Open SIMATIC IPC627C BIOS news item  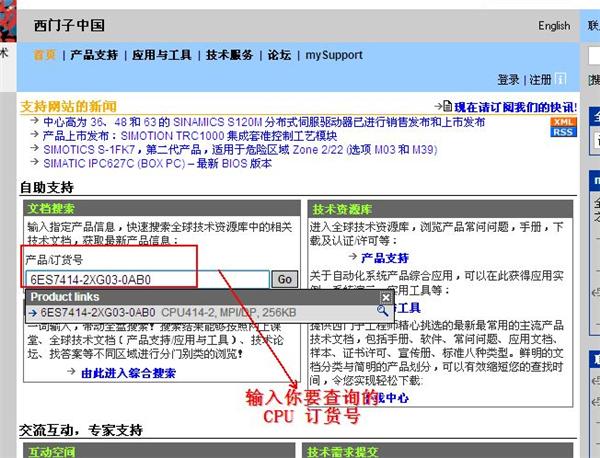click(158, 163)
